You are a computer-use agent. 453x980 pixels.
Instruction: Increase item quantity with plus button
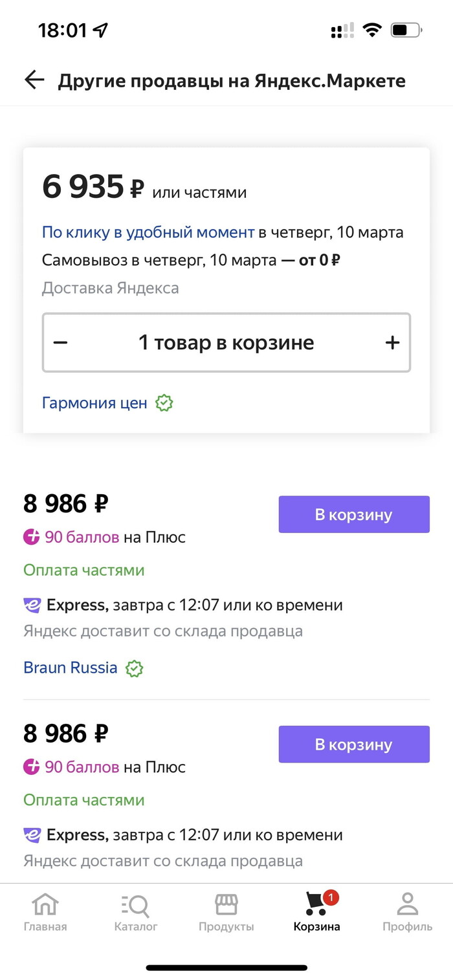click(x=392, y=343)
